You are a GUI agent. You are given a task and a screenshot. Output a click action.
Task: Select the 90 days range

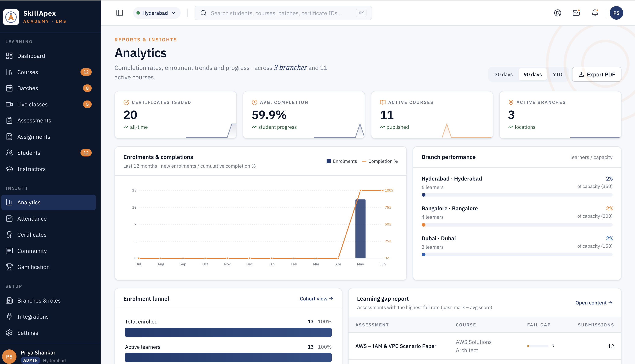tap(533, 75)
